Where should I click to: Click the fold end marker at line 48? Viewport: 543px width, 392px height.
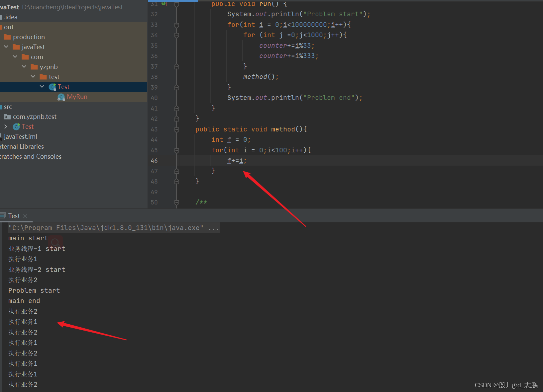click(x=177, y=182)
